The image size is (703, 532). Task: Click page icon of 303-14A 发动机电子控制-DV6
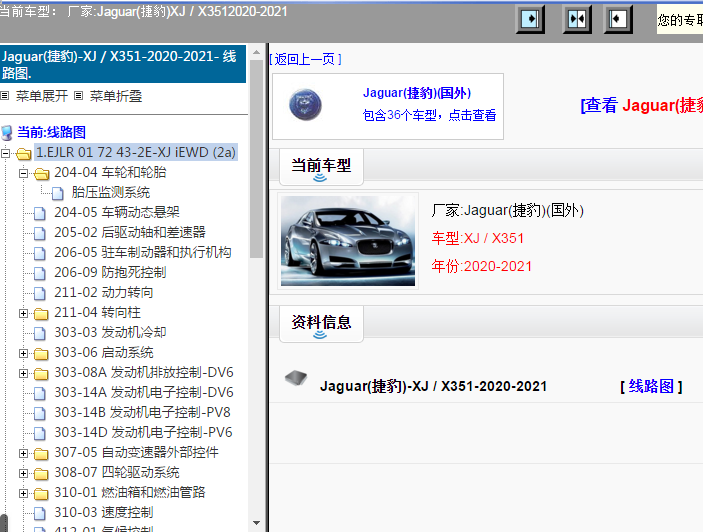[40, 394]
